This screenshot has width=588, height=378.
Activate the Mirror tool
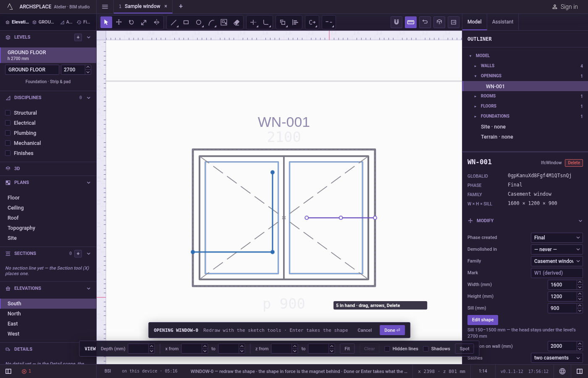tap(157, 22)
